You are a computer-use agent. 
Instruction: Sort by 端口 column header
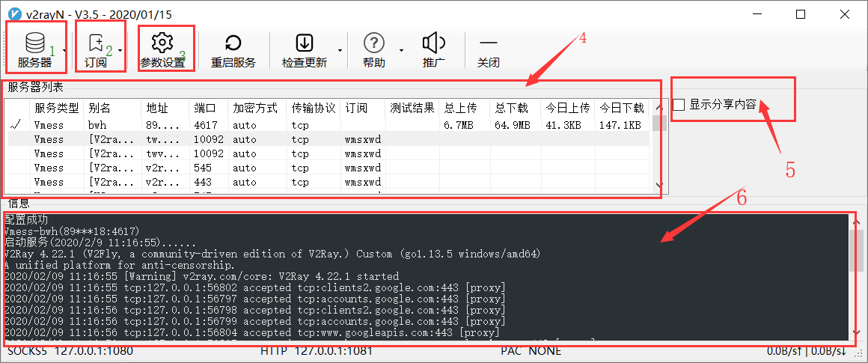205,108
